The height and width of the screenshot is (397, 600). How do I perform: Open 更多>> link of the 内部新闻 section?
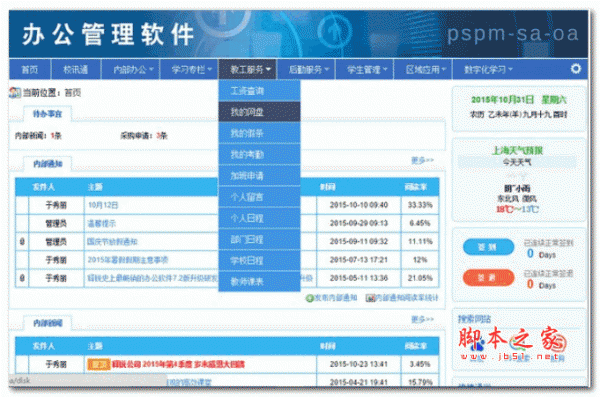coord(422,319)
